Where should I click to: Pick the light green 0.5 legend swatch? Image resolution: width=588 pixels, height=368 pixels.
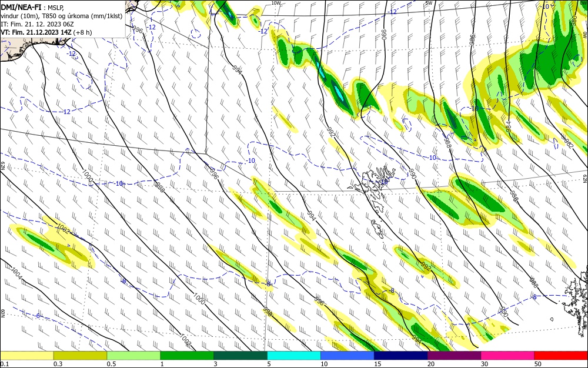tap(133, 356)
